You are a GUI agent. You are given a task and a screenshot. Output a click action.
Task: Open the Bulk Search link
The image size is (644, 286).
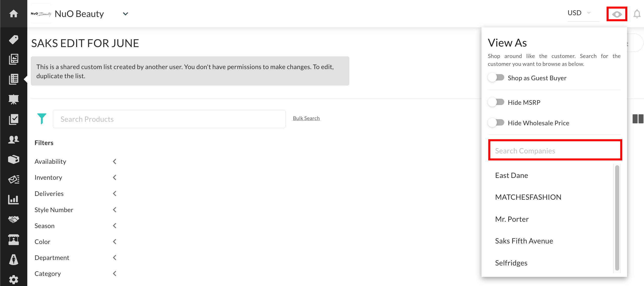(306, 118)
